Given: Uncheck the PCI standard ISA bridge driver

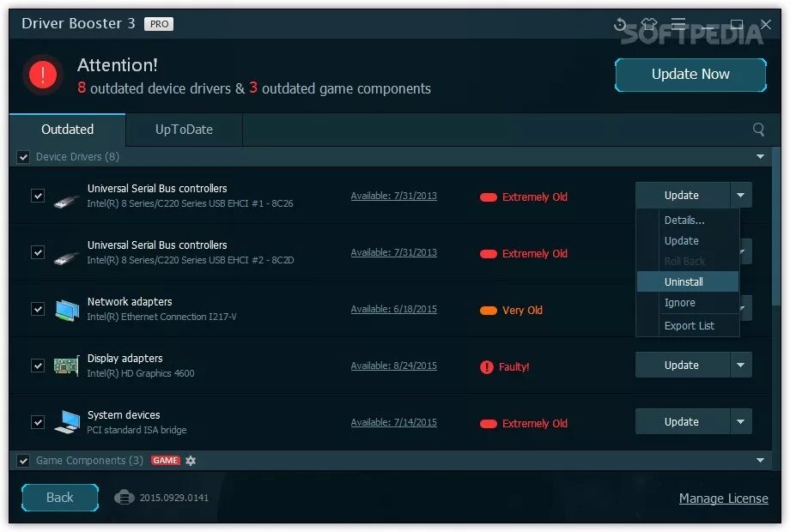Looking at the screenshot, I should pyautogui.click(x=38, y=422).
